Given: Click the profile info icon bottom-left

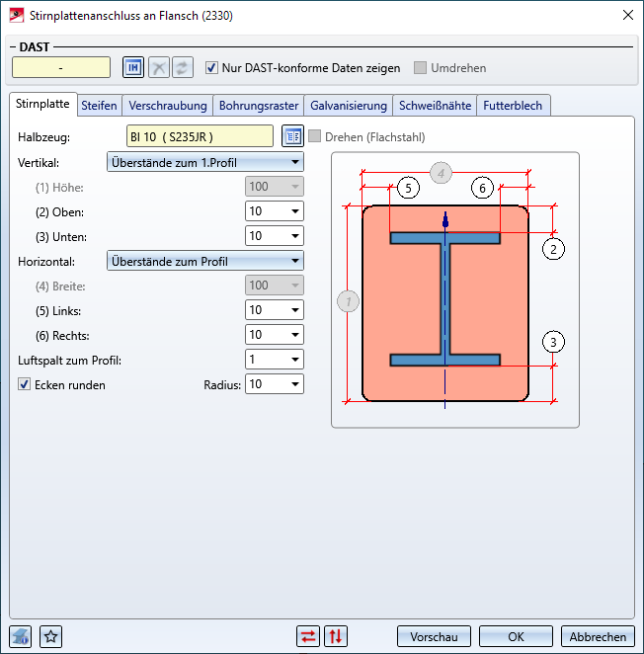Looking at the screenshot, I should coord(20,636).
